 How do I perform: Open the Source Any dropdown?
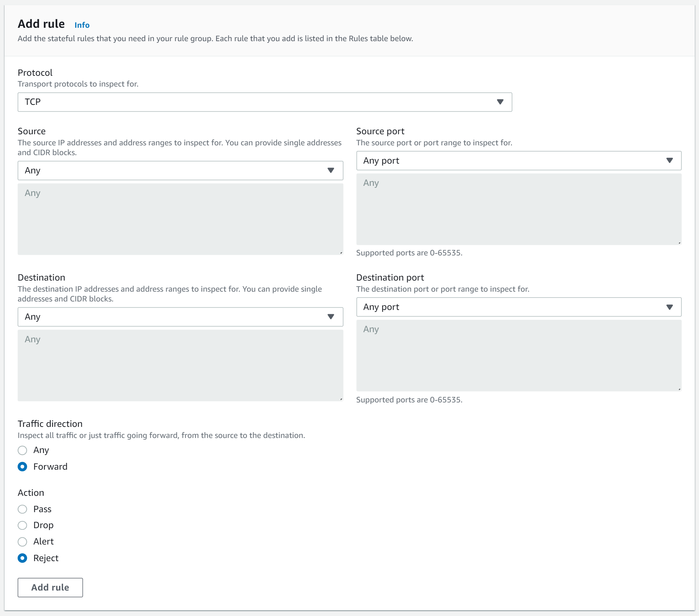tap(180, 170)
